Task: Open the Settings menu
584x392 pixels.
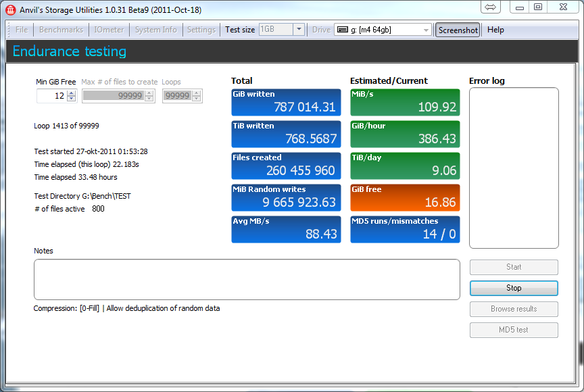Action: tap(201, 30)
